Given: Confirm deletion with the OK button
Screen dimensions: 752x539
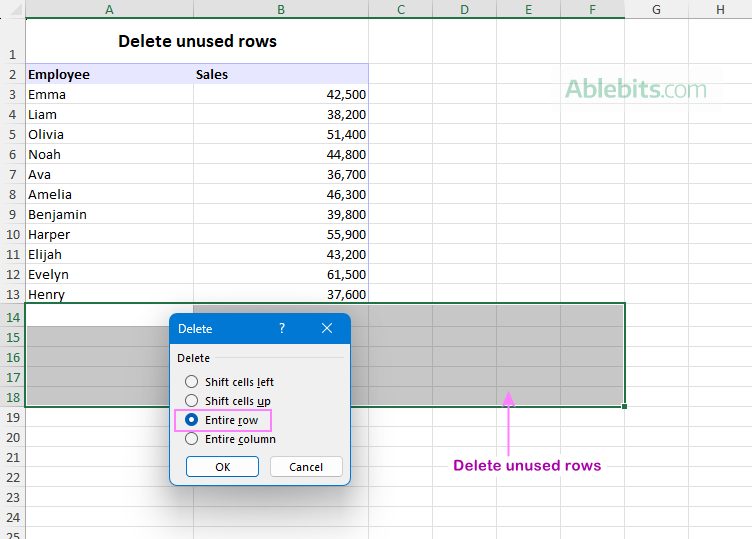Looking at the screenshot, I should [222, 467].
